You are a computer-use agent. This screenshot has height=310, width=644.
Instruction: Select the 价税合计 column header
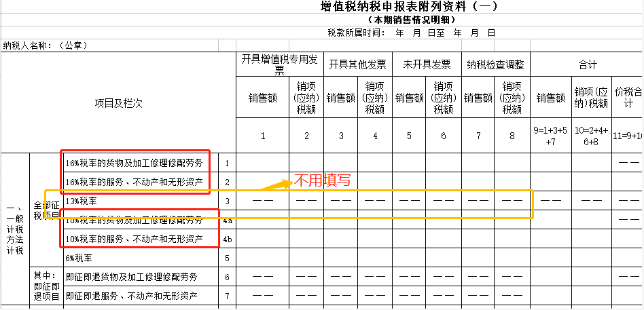tap(628, 98)
